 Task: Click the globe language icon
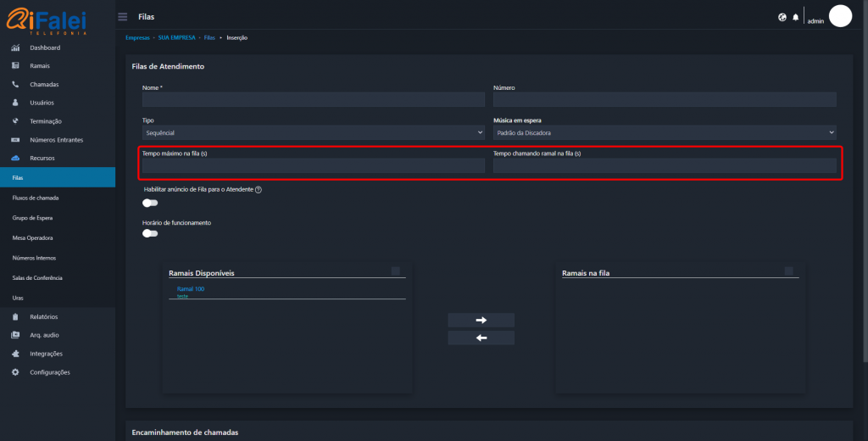click(x=782, y=17)
